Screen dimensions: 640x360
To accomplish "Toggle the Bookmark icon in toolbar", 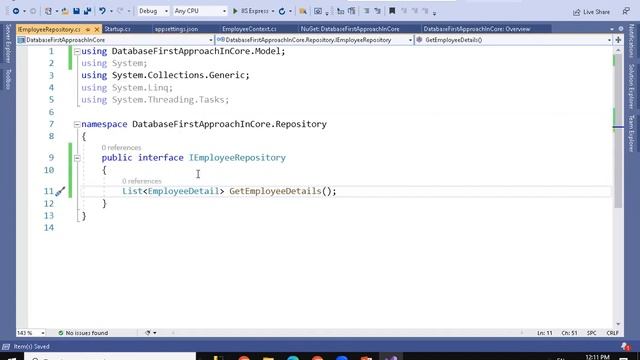I will point(392,11).
